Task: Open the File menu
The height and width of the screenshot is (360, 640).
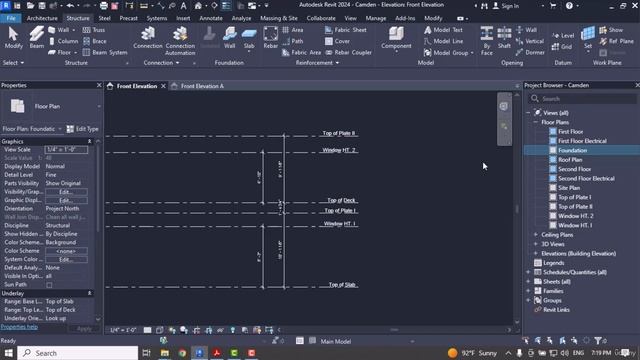Action: 11,18
